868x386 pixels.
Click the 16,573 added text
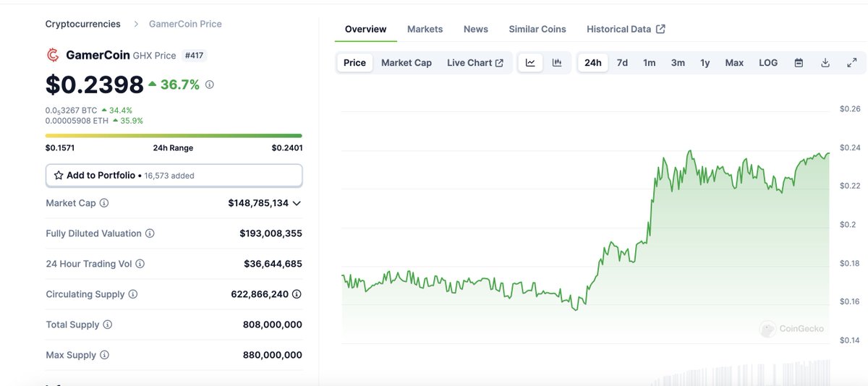pos(169,176)
